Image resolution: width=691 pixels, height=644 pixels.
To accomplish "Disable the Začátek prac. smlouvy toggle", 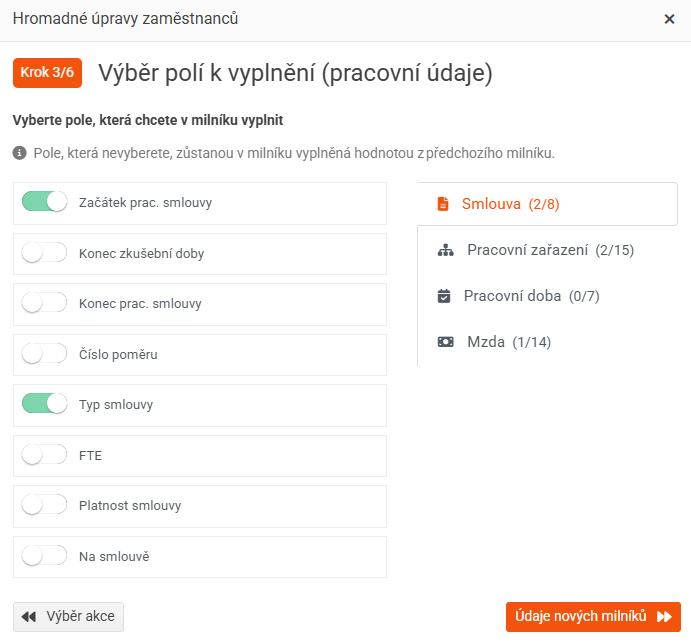I will pos(44,202).
